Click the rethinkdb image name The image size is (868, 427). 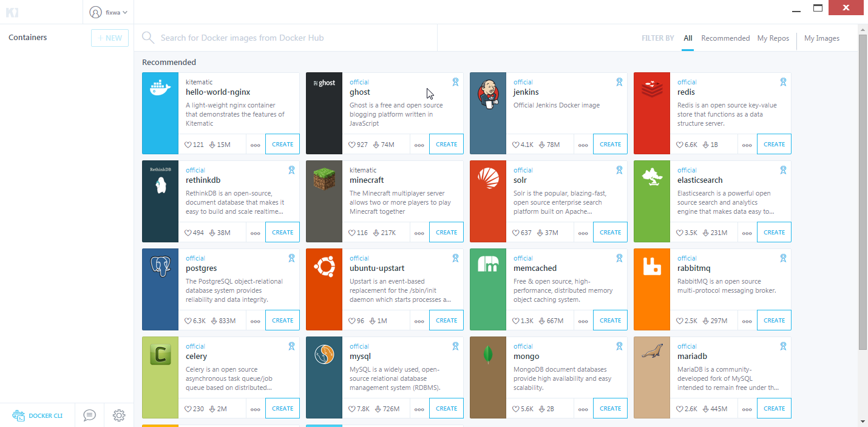pos(203,180)
